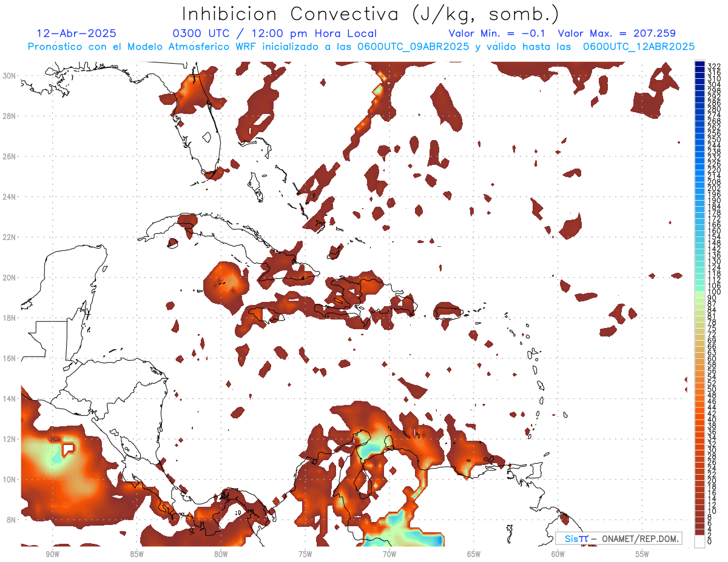Click the '70W' longitude label
The height and width of the screenshot is (562, 728).
[x=389, y=554]
